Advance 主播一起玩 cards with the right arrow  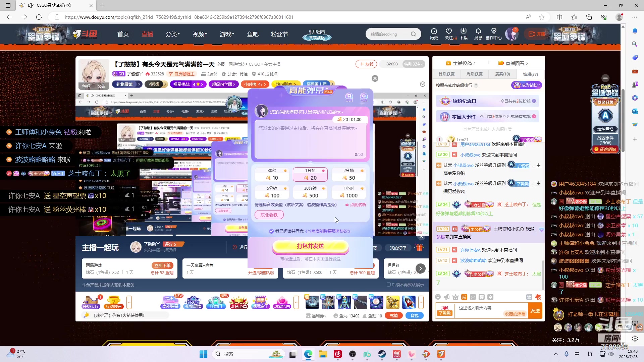(x=420, y=268)
